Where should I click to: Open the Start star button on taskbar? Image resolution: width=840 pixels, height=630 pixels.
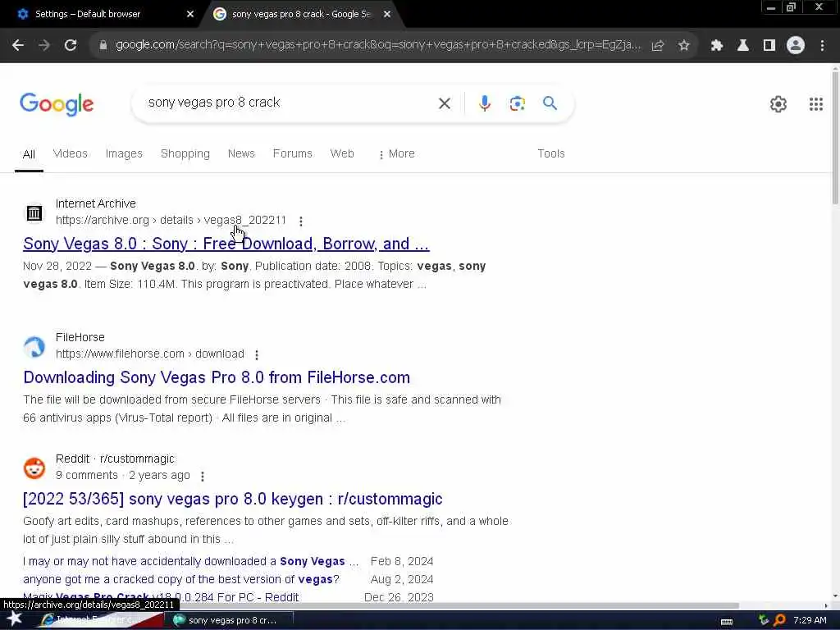click(15, 619)
